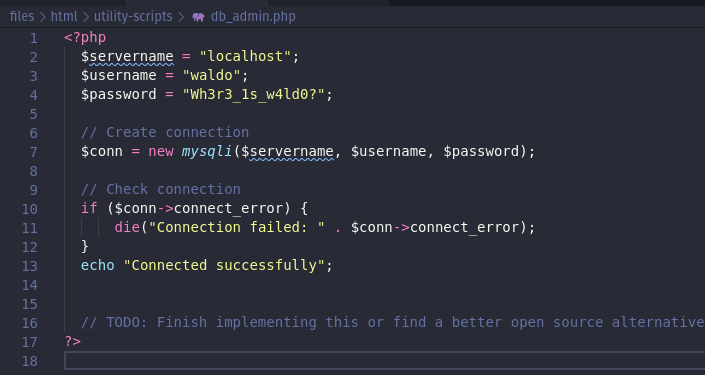The height and width of the screenshot is (375, 705).
Task: Click line number 18 in gutter
Action: click(30, 361)
